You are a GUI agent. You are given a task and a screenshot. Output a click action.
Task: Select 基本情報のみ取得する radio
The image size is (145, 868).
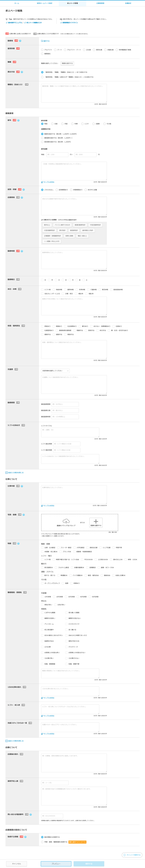[x=42, y=837]
